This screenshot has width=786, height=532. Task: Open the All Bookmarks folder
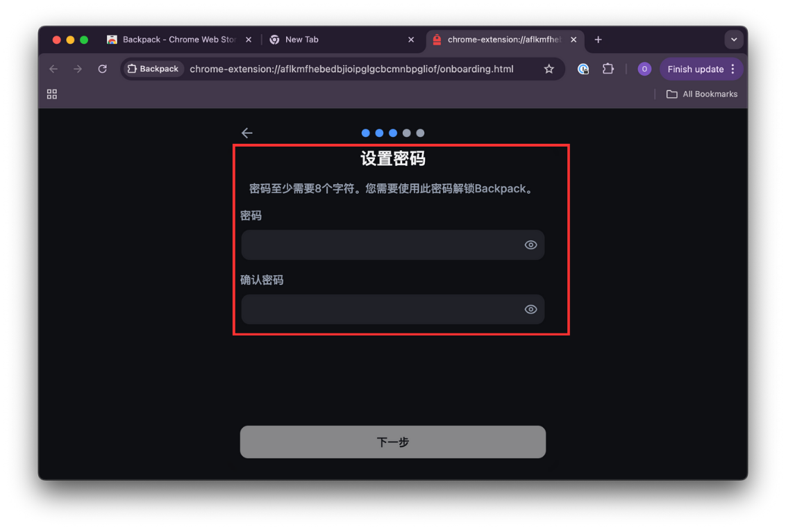[x=702, y=94]
